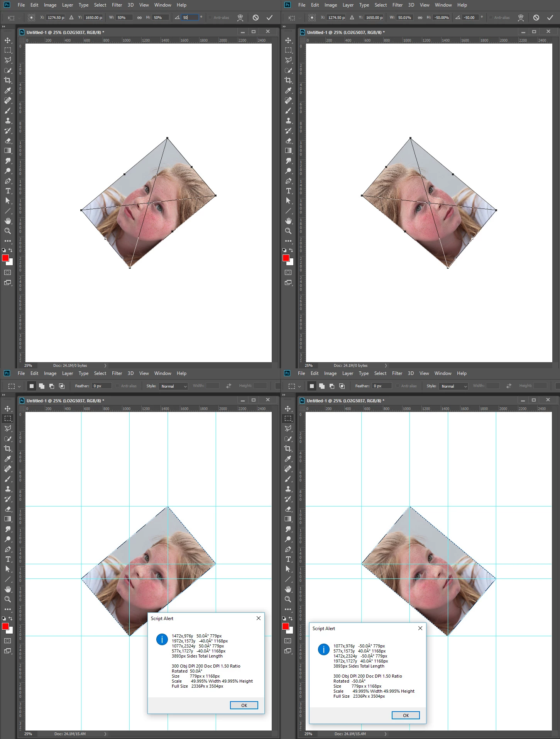Select the Type tool in top-right window
The height and width of the screenshot is (739, 560).
coord(288,191)
